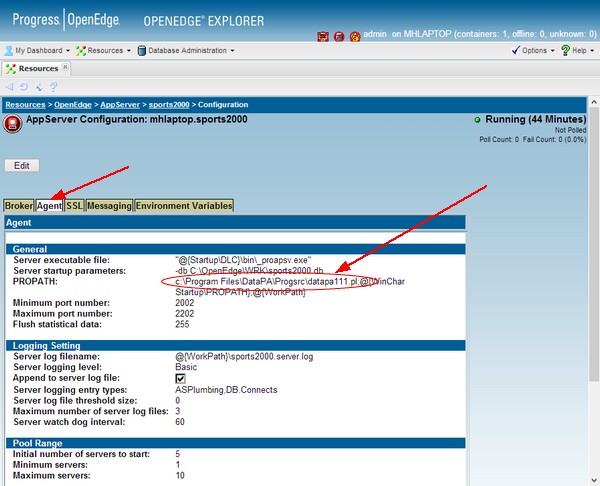
Task: Click the Running (44 Minutes) status text
Action: point(535,119)
